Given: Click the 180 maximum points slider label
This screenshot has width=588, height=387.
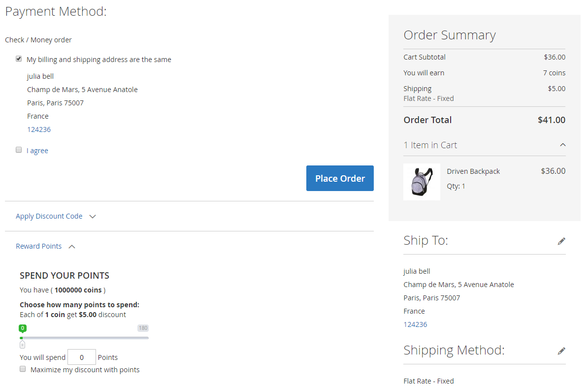Looking at the screenshot, I should (143, 328).
